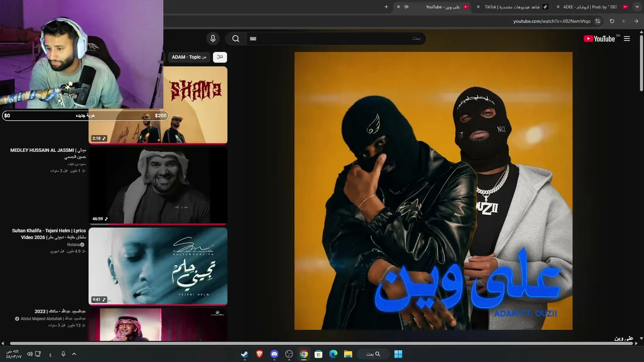Open the volume control in the tray
Screen dimensions: 644x362
(x=30, y=354)
